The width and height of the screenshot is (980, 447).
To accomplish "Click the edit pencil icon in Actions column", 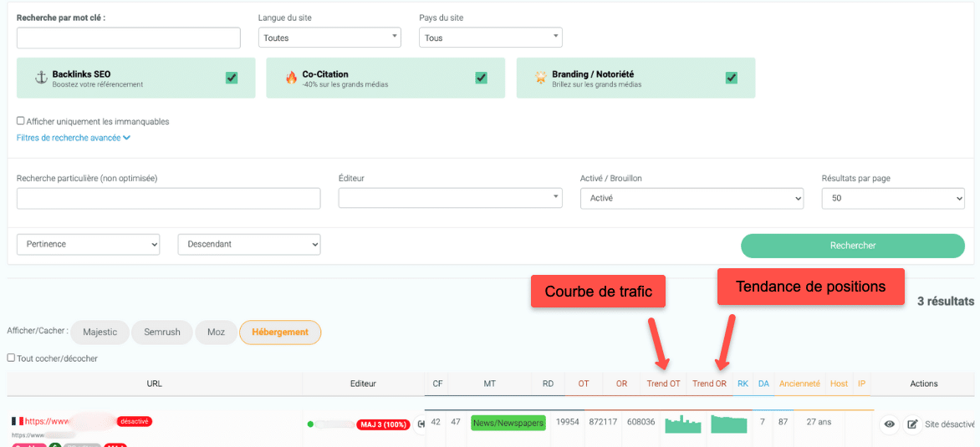I will (x=912, y=424).
